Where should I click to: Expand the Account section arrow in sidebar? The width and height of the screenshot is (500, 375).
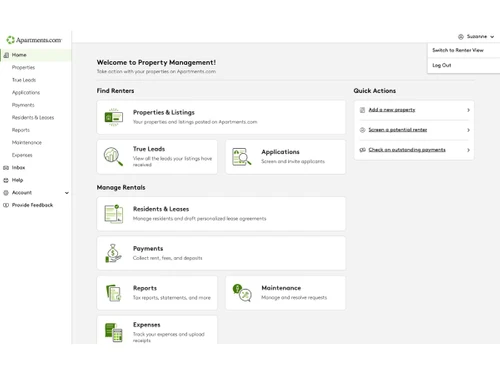(67, 193)
